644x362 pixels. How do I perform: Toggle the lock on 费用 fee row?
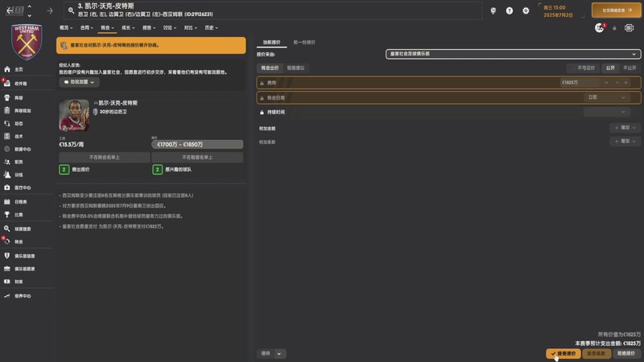pos(262,83)
